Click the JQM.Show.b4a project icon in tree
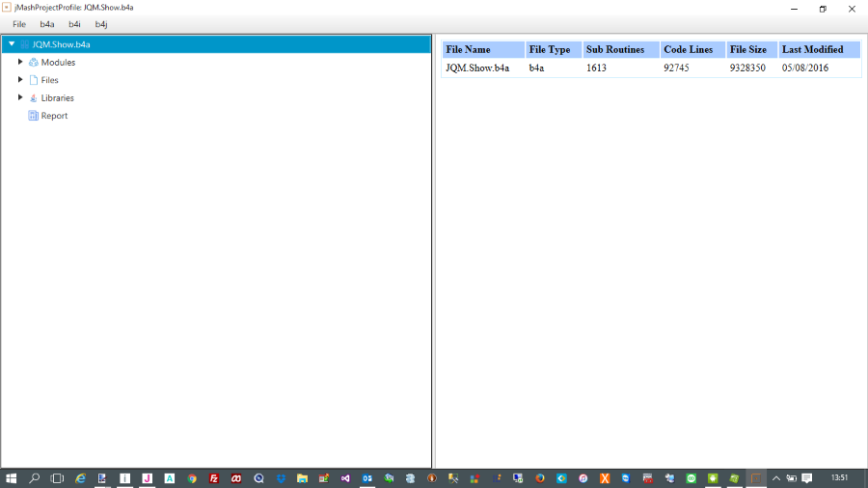The width and height of the screenshot is (868, 488). (x=24, y=44)
